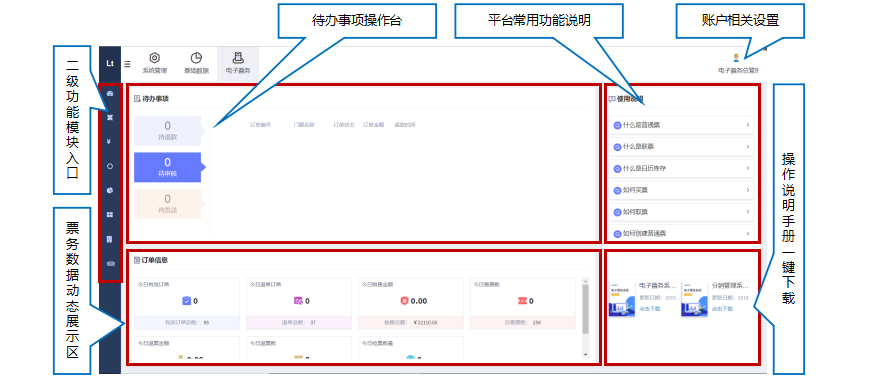Expand the 如何买票 help item
The width and height of the screenshot is (877, 379).
pos(681,190)
